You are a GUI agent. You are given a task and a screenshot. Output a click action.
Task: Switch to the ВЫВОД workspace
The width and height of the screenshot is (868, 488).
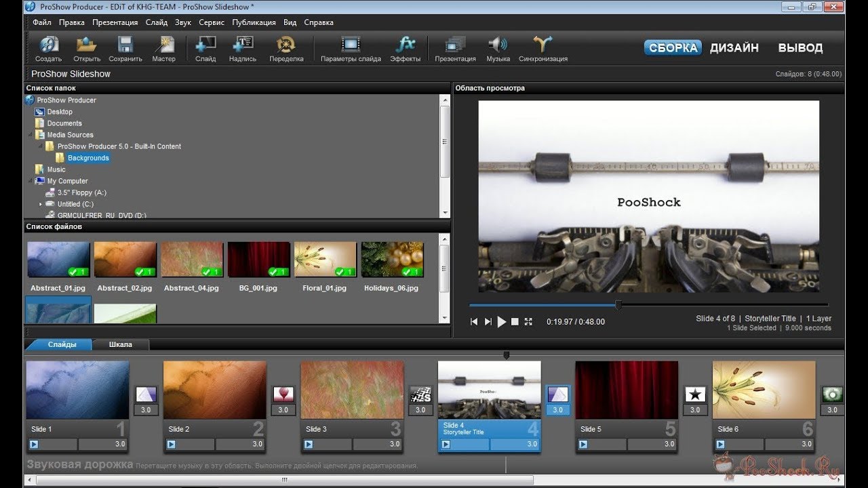pyautogui.click(x=800, y=48)
